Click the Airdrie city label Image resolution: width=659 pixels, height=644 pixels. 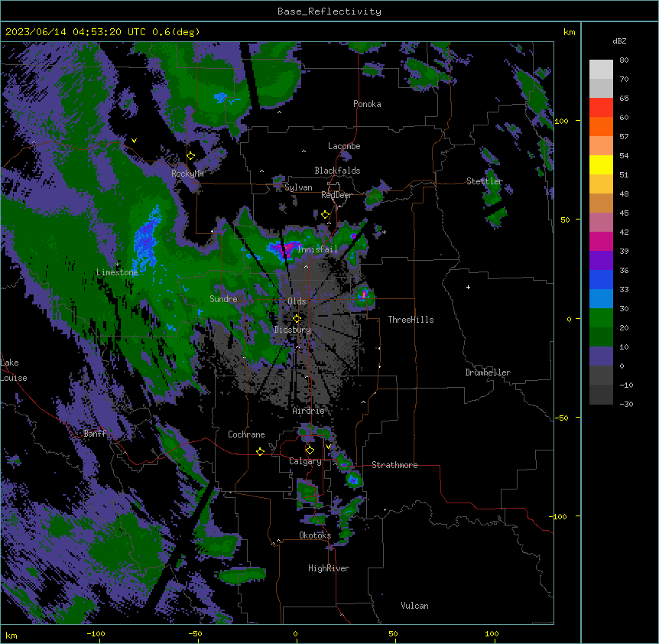pos(308,411)
